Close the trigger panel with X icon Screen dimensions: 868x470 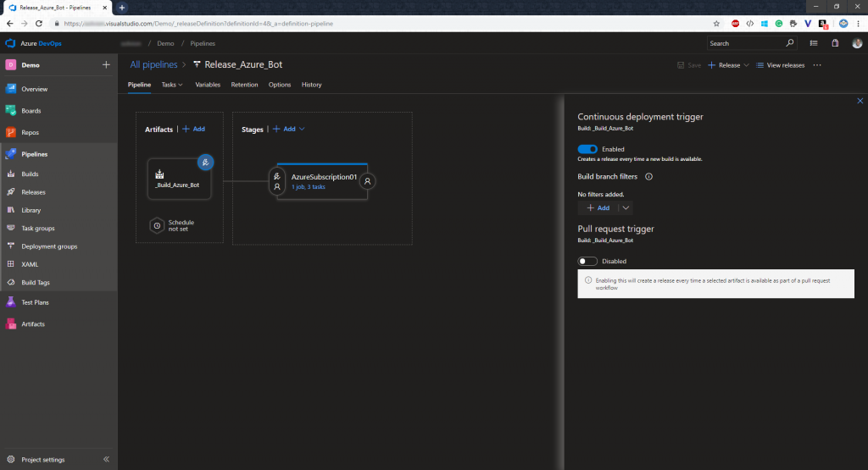860,101
